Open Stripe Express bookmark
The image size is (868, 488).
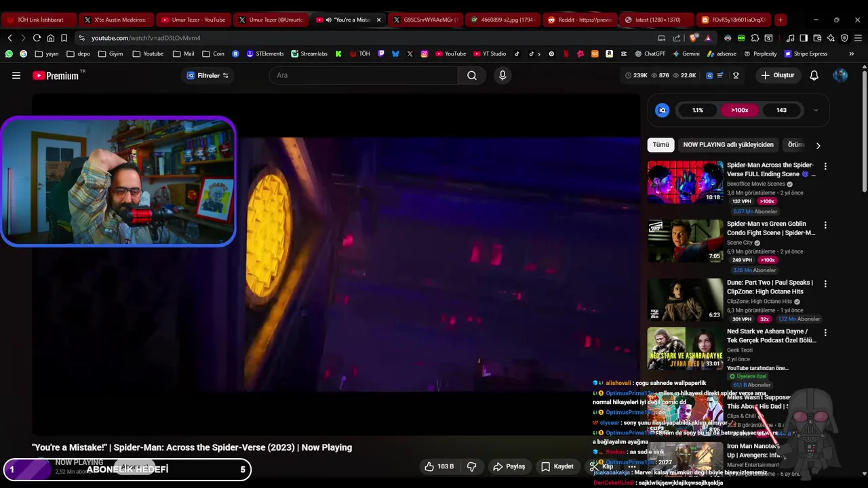(806, 54)
